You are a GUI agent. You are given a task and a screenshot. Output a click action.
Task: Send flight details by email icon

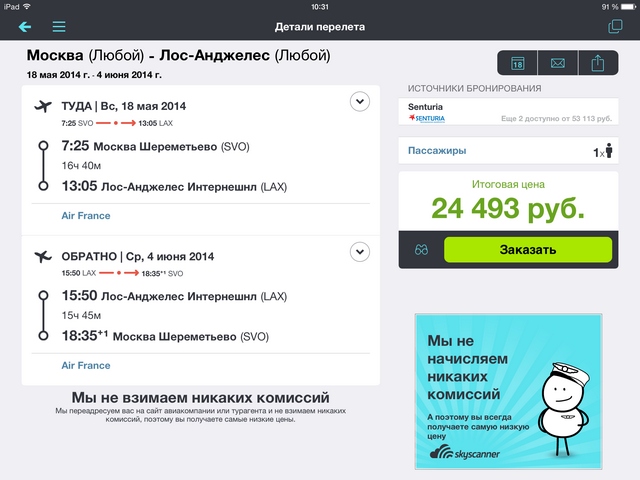click(x=558, y=63)
